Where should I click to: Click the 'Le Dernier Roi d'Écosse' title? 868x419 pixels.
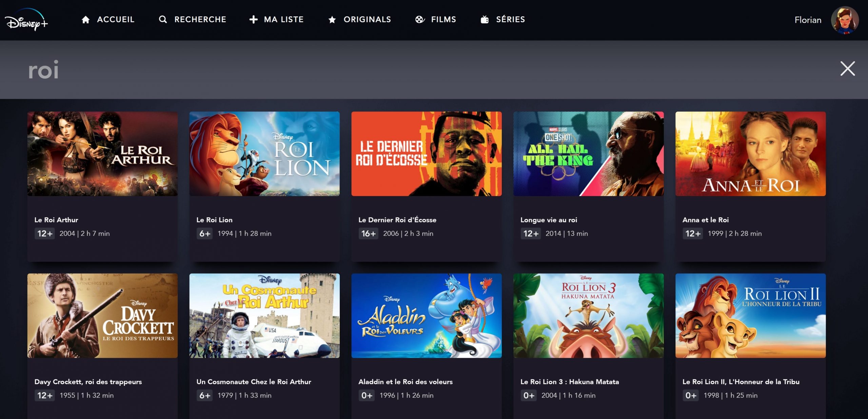[x=397, y=220]
